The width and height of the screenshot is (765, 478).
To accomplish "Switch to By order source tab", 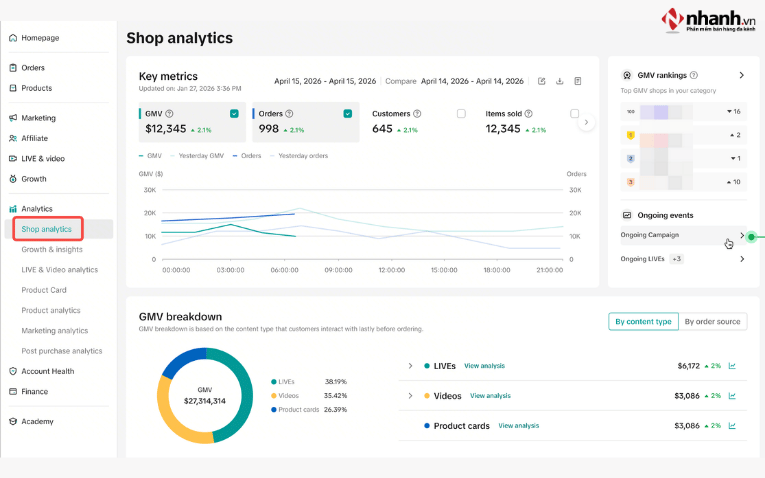I will [712, 321].
